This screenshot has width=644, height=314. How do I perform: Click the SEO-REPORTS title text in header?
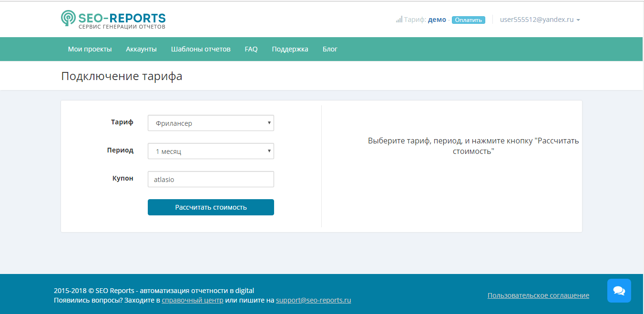point(122,18)
